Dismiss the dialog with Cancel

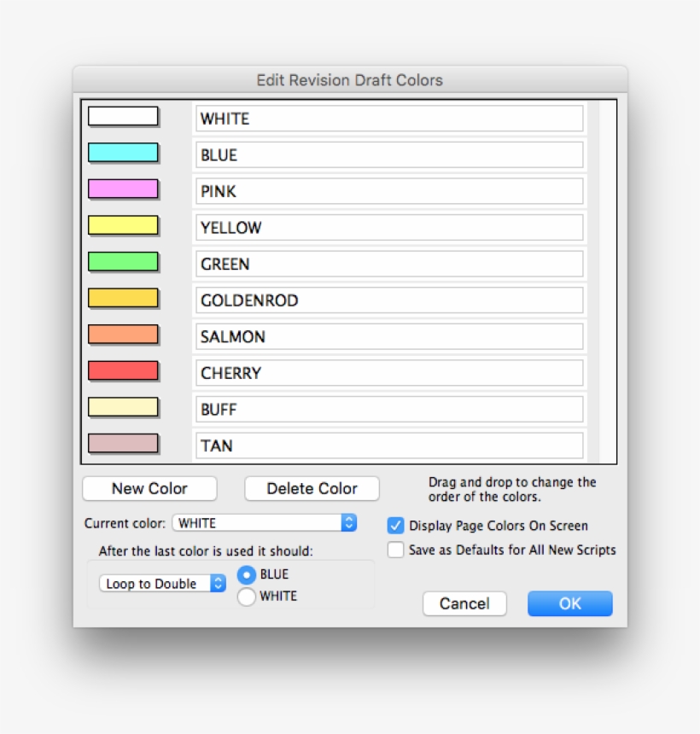(464, 603)
